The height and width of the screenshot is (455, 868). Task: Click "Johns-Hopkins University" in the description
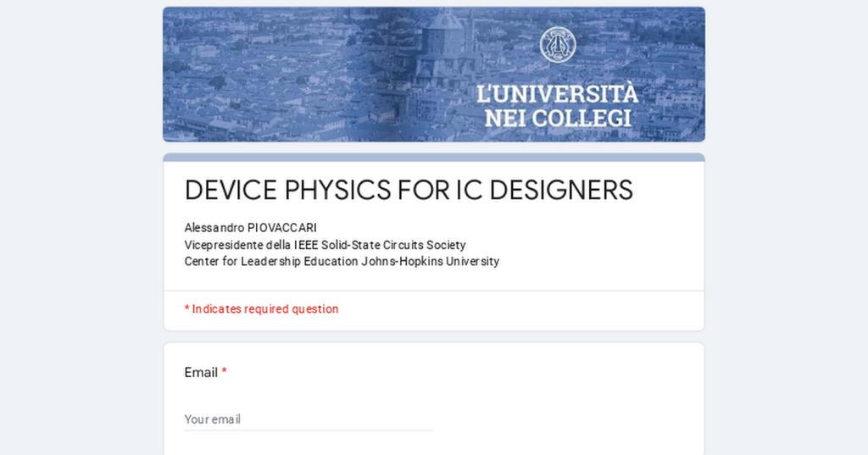pos(430,261)
